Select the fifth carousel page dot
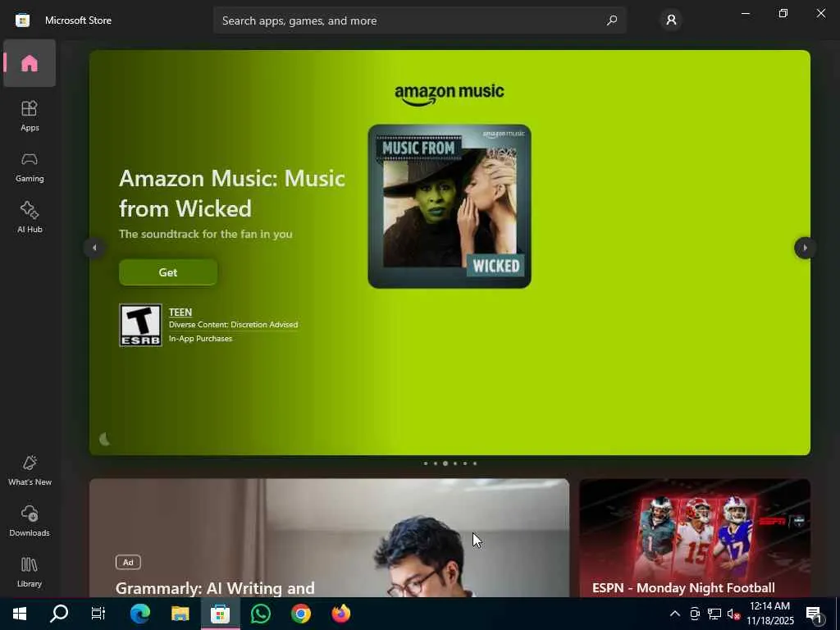The image size is (840, 630). [464, 463]
